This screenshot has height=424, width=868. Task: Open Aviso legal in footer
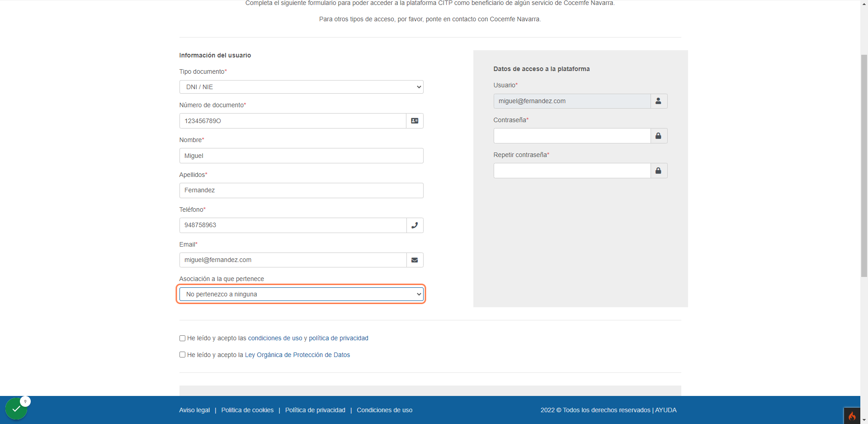pos(194,410)
